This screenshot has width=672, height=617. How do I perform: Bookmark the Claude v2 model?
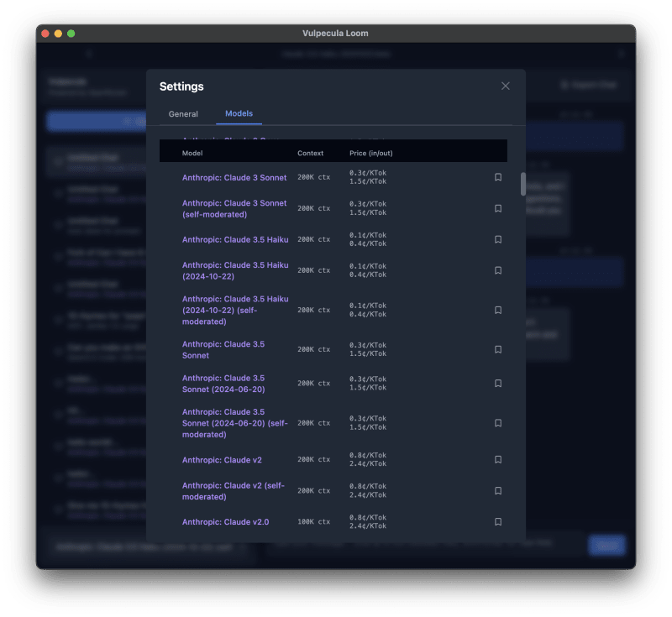[498, 460]
